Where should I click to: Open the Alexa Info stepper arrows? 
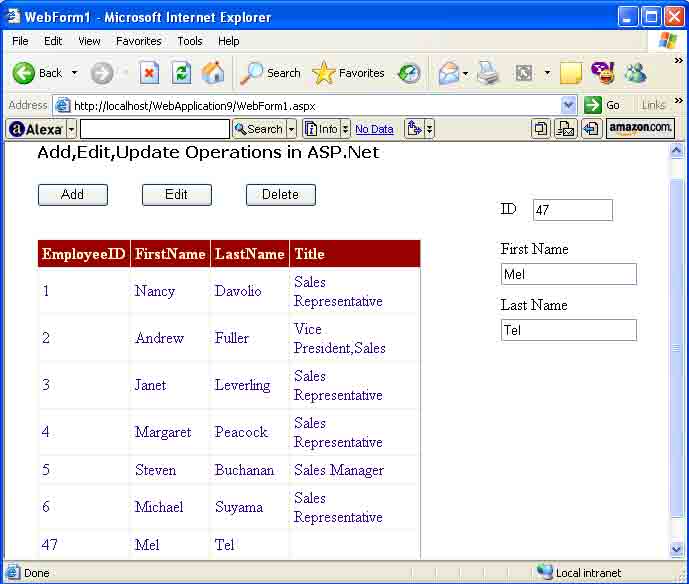coord(345,129)
